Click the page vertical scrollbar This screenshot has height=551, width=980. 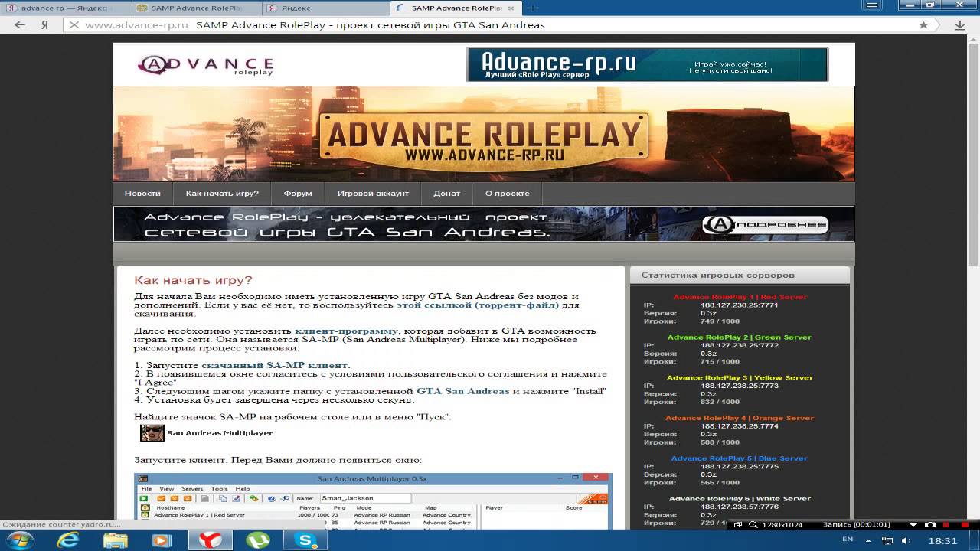[x=973, y=153]
